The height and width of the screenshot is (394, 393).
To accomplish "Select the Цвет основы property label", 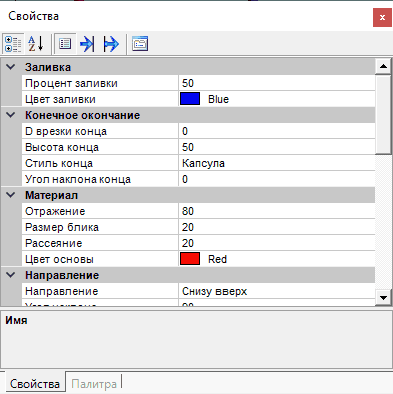I will [x=59, y=259].
